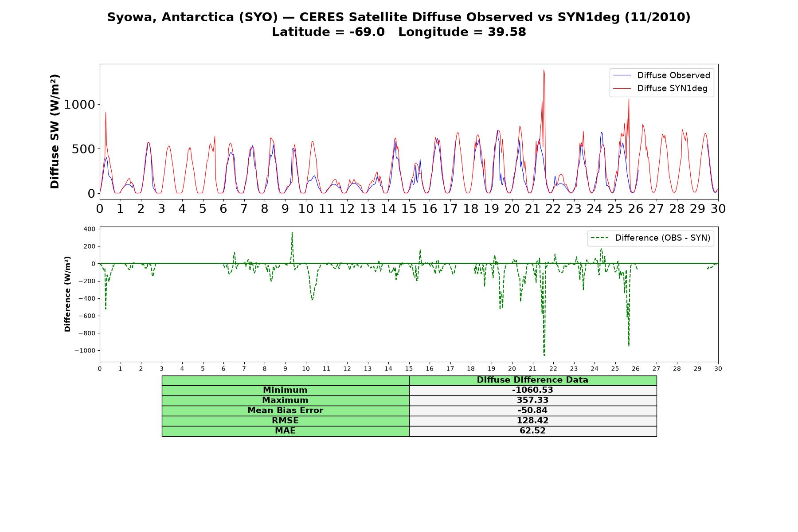Click the MAE value 62.52 cell
The width and height of the screenshot is (798, 532).
(532, 431)
